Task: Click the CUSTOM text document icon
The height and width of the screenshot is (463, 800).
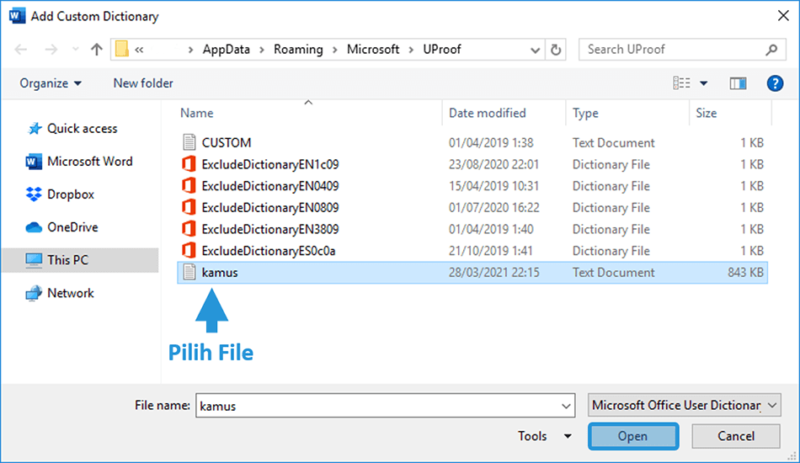Action: pyautogui.click(x=189, y=142)
